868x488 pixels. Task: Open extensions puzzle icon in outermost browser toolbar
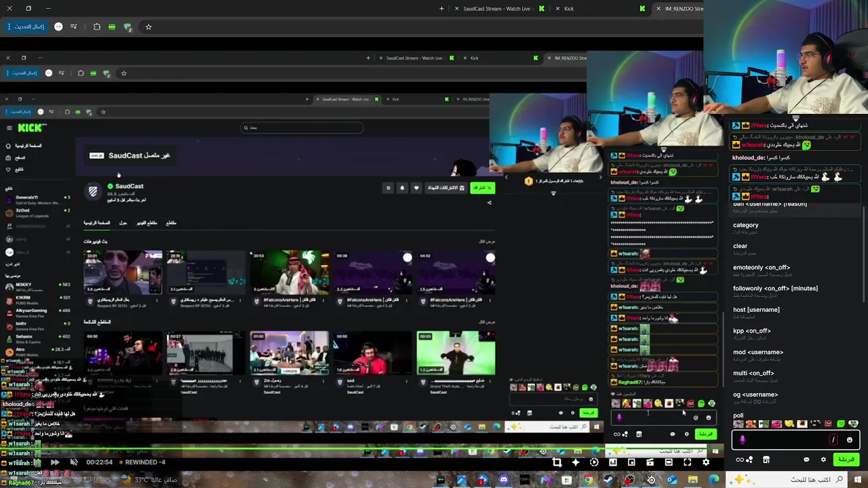point(96,26)
